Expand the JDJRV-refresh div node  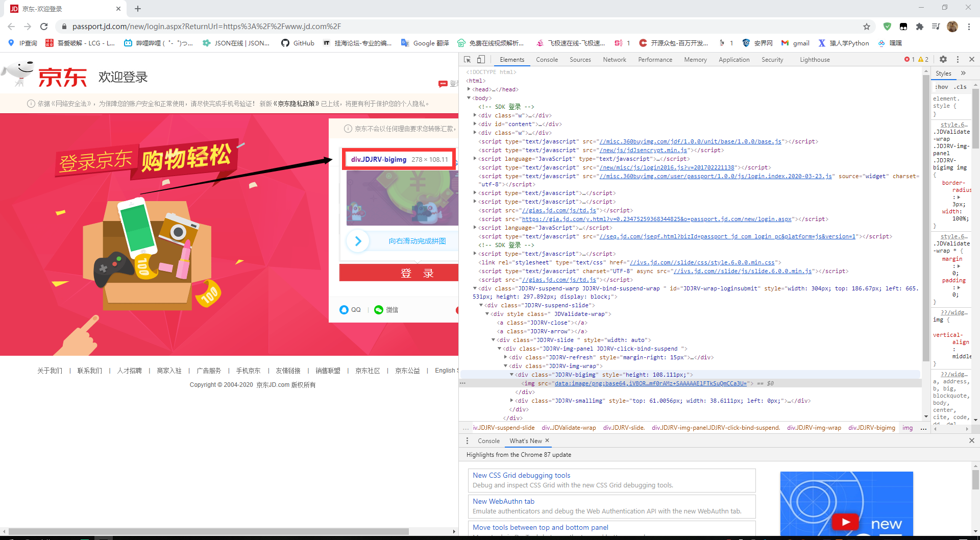click(x=506, y=357)
